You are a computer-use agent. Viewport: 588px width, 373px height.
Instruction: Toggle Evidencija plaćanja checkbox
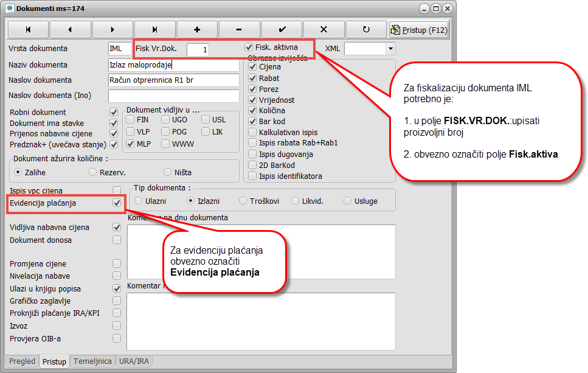(x=117, y=203)
